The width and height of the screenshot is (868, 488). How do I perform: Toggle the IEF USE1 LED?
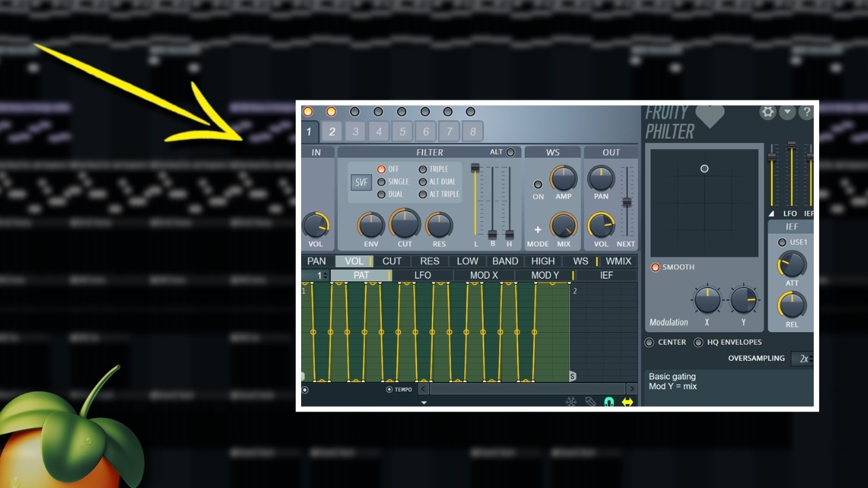click(x=782, y=243)
